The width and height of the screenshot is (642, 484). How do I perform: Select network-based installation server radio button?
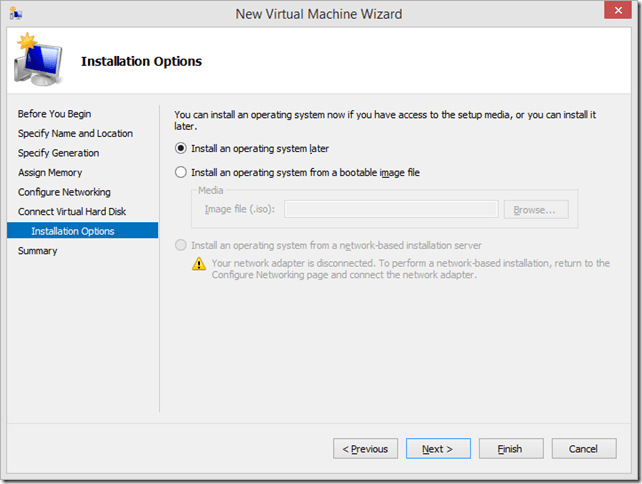pyautogui.click(x=181, y=245)
